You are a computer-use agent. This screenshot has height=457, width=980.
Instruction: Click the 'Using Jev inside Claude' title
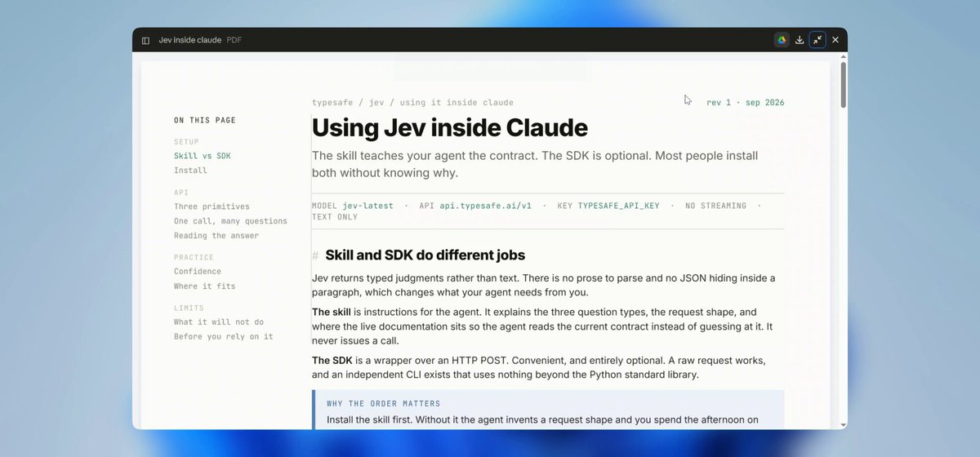450,128
